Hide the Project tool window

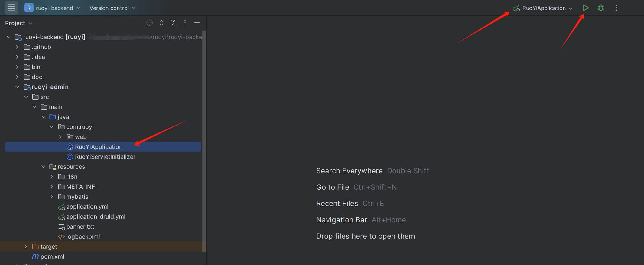[x=197, y=23]
